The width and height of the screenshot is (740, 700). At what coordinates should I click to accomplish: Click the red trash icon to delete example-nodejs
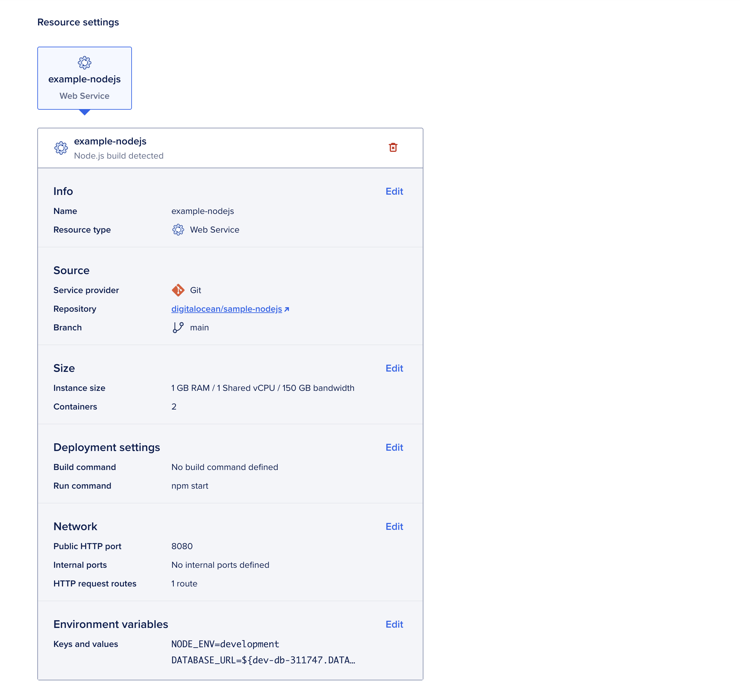[393, 147]
